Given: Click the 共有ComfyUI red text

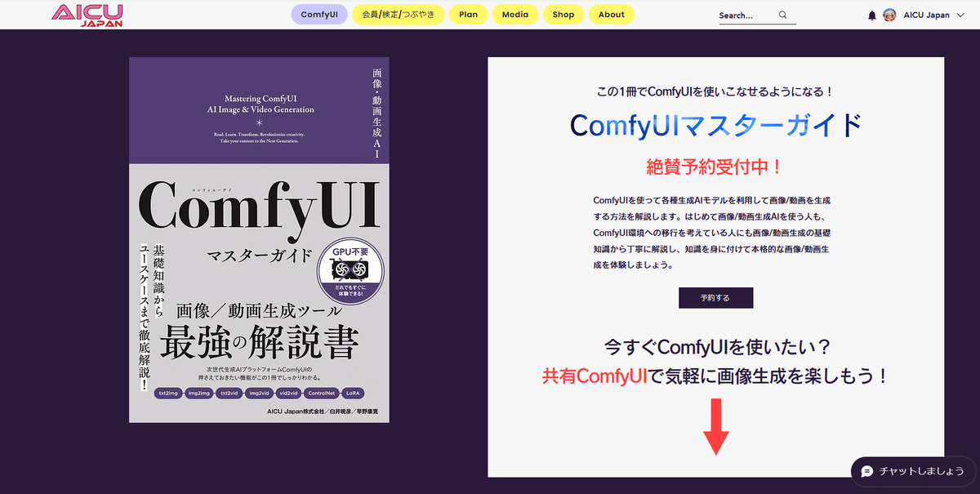Looking at the screenshot, I should click(595, 376).
